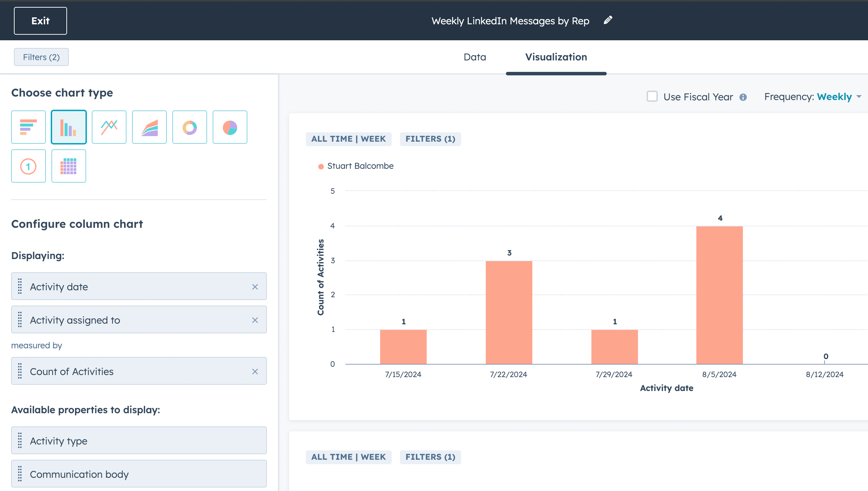Click the Exit button
868x491 pixels.
click(x=40, y=21)
